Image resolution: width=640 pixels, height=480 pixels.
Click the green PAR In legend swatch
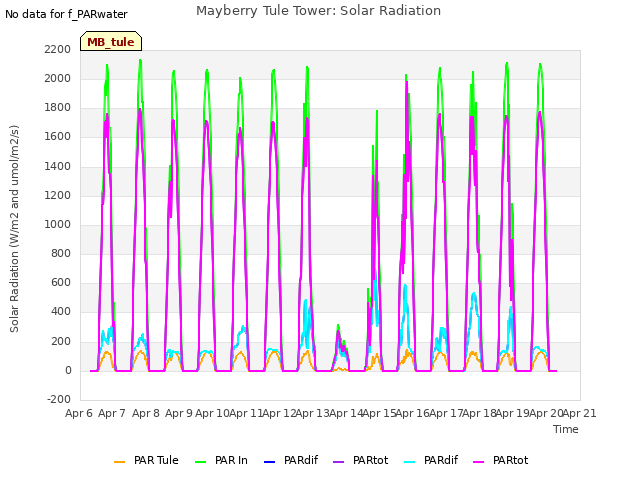click(200, 462)
